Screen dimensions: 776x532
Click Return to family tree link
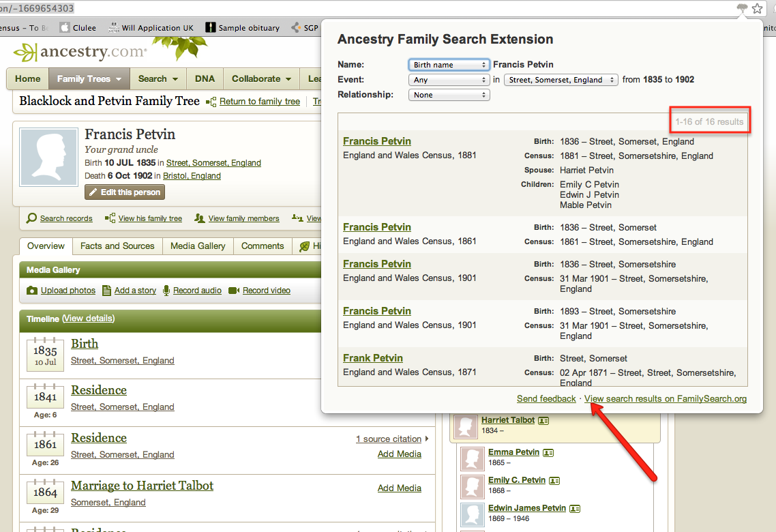click(259, 102)
